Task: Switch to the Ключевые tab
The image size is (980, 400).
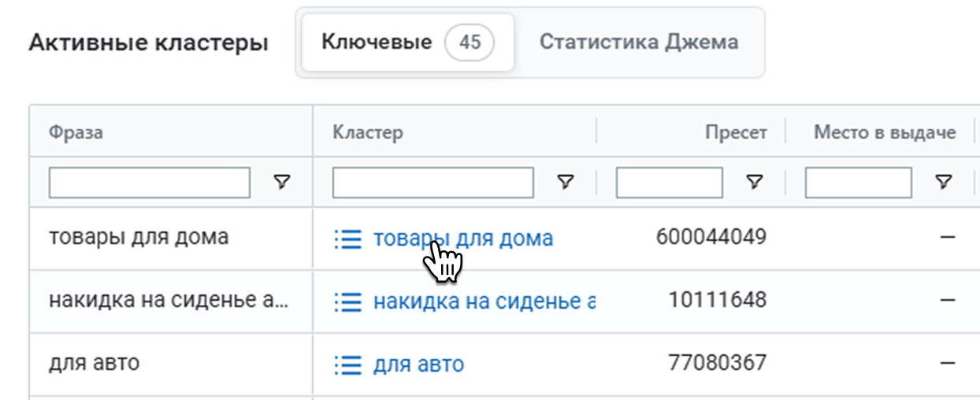Action: [x=377, y=43]
